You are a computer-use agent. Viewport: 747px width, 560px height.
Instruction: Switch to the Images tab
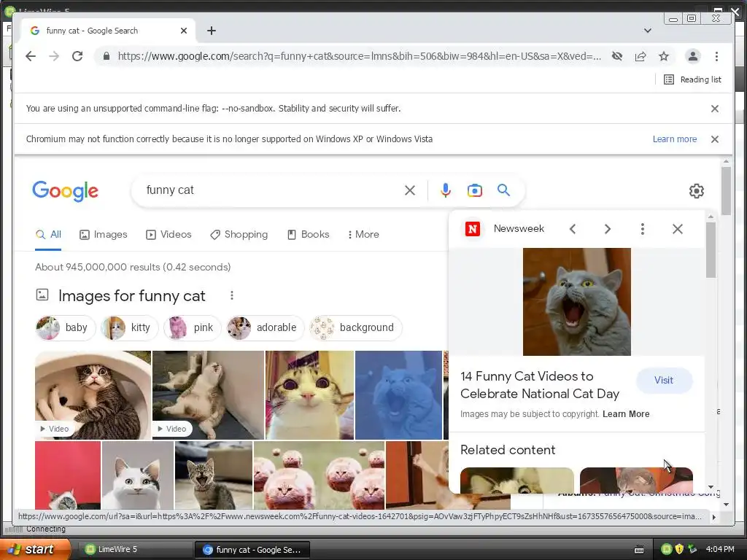pos(104,234)
